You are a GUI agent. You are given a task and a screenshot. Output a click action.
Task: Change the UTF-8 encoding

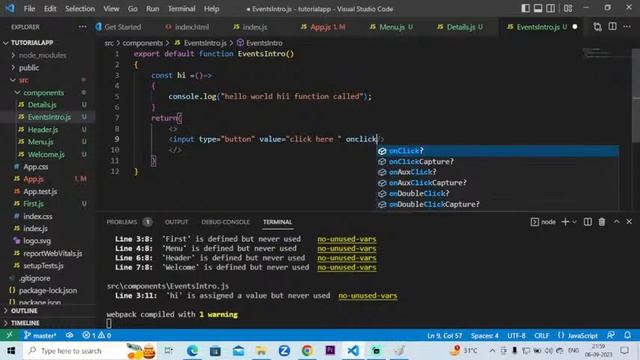coord(516,336)
